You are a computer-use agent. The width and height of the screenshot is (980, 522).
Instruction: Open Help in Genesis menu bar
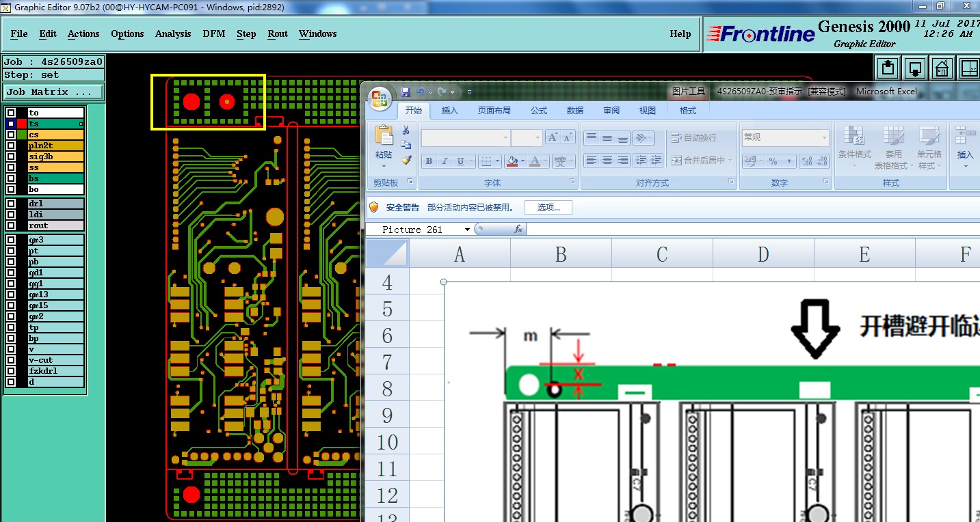click(680, 33)
